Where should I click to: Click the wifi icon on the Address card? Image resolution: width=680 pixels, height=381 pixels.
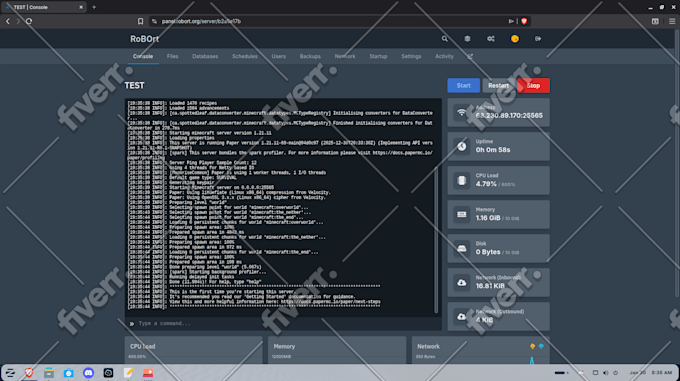coord(461,113)
